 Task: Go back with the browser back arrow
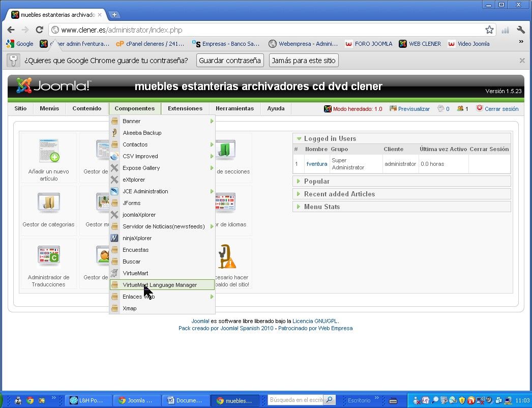coord(11,30)
